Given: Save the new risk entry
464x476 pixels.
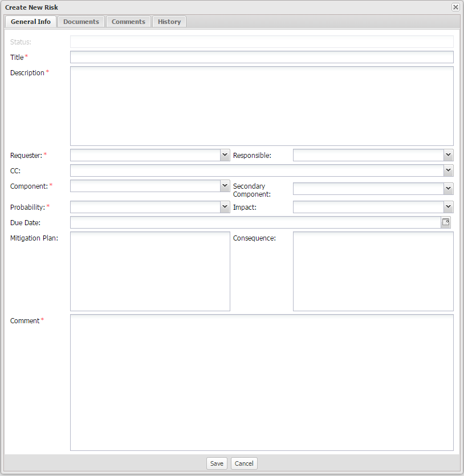Looking at the screenshot, I should (x=217, y=463).
